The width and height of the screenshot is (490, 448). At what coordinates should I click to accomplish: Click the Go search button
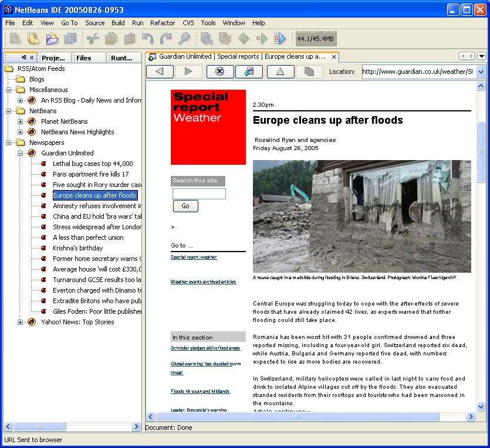185,206
